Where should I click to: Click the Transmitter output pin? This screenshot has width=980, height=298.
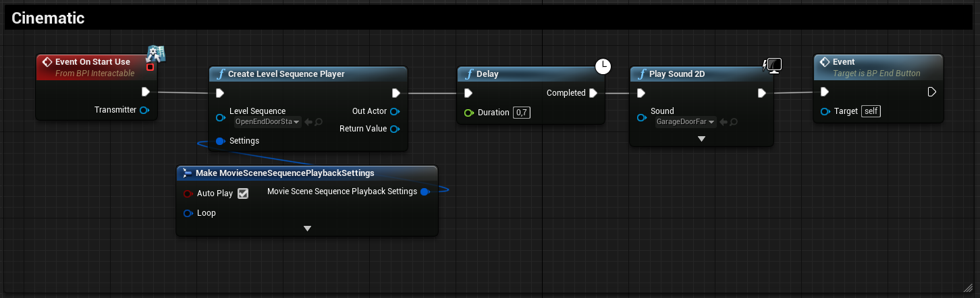pyautogui.click(x=144, y=110)
